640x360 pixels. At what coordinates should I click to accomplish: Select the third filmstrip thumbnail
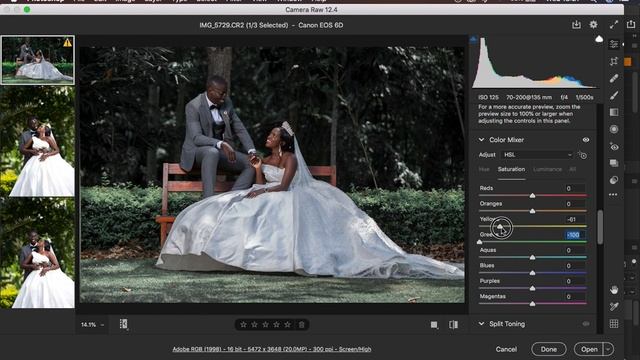click(38, 253)
